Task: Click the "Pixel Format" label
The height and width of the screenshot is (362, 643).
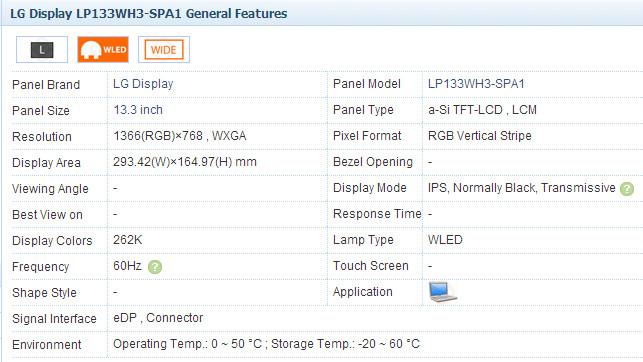Action: click(367, 136)
